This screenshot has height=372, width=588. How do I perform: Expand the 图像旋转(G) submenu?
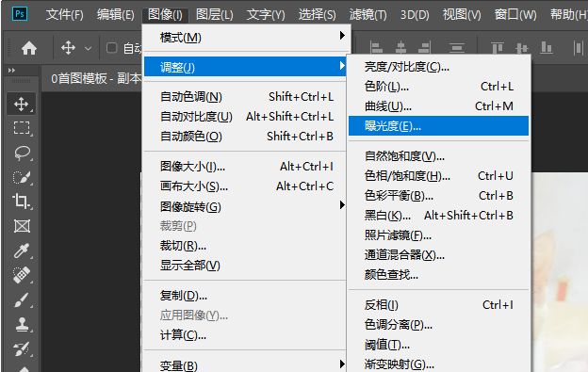(x=245, y=206)
